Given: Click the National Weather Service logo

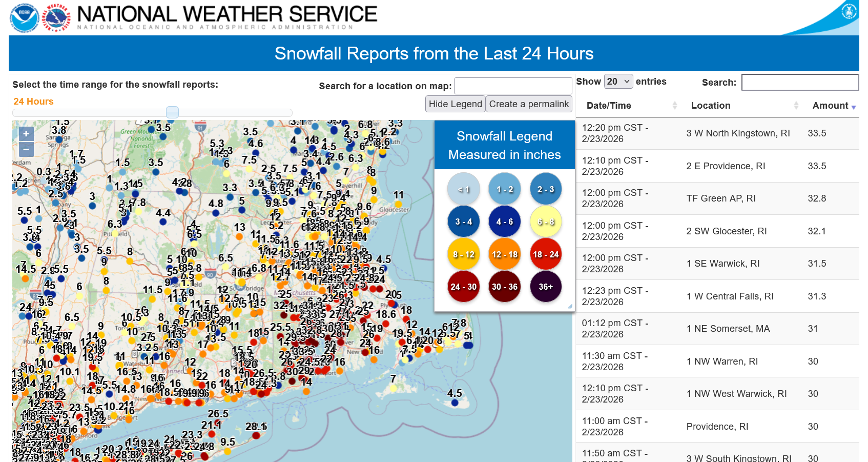Looking at the screenshot, I should tap(56, 18).
